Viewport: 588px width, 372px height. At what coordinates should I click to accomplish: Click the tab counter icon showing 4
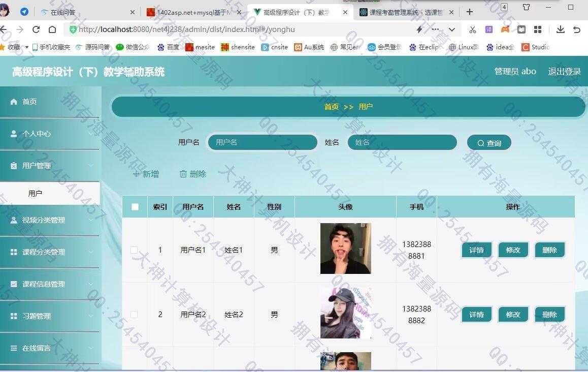[x=504, y=7]
